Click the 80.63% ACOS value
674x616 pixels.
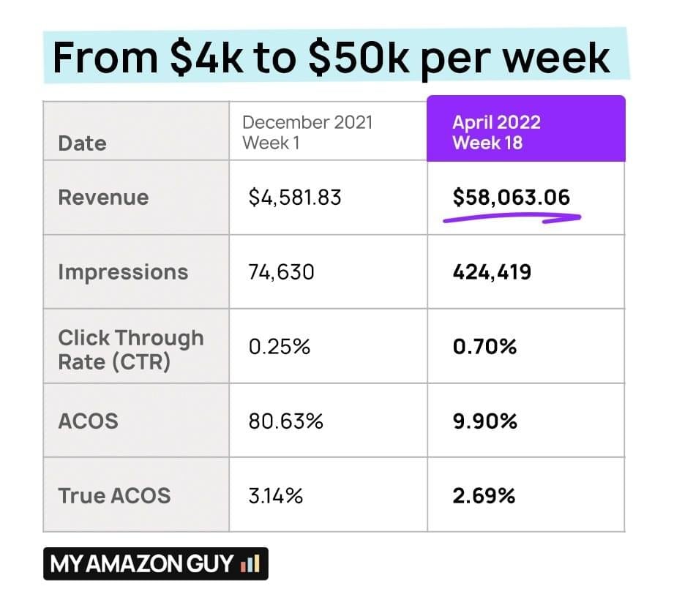[285, 421]
